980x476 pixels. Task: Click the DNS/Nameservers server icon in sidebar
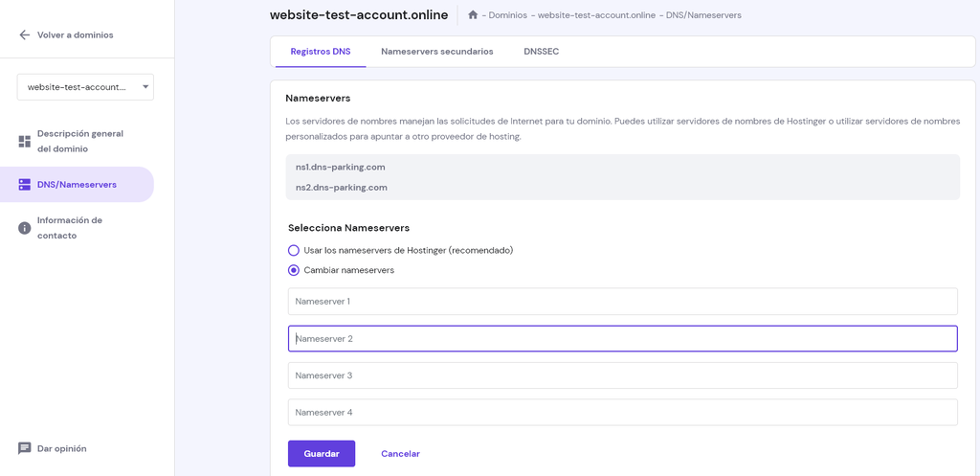pos(25,184)
